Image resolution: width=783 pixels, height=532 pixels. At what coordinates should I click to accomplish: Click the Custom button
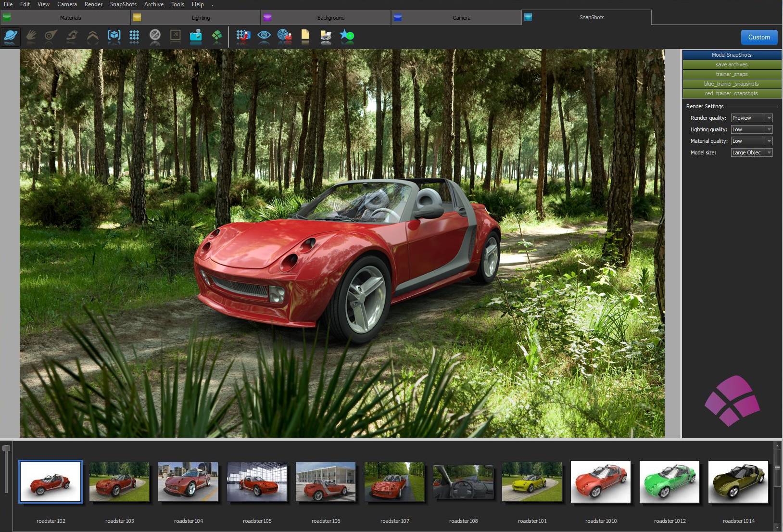click(x=759, y=37)
